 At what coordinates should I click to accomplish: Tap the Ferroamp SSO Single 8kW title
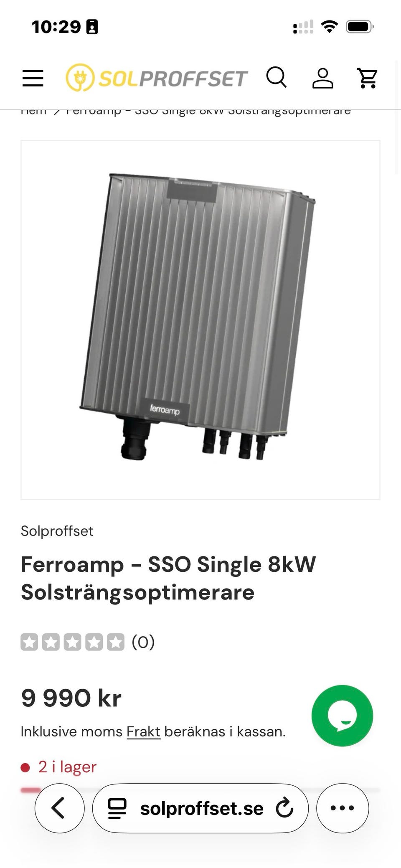click(168, 578)
